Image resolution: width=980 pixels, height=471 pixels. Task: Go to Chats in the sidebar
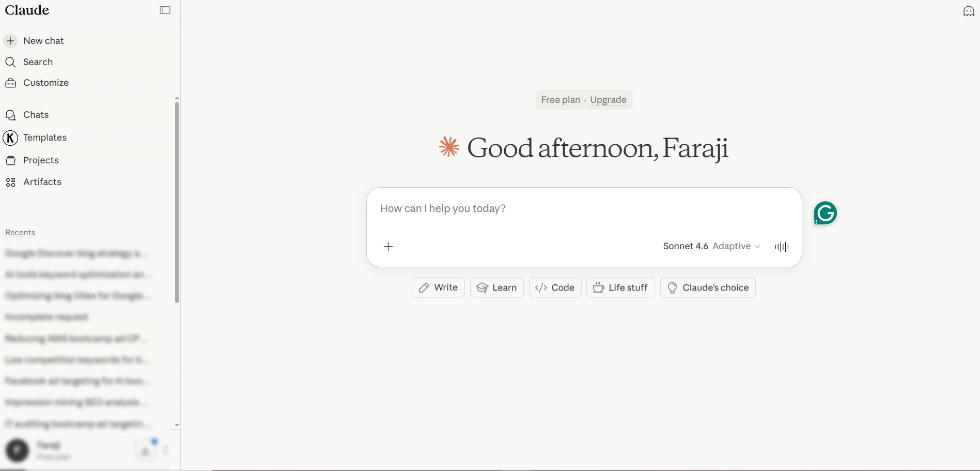[36, 115]
